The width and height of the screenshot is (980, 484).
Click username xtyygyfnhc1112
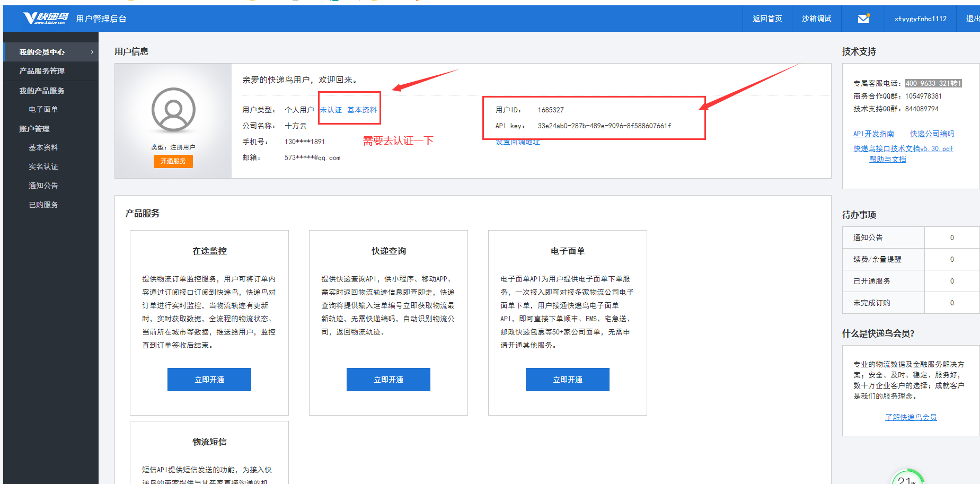(920, 19)
